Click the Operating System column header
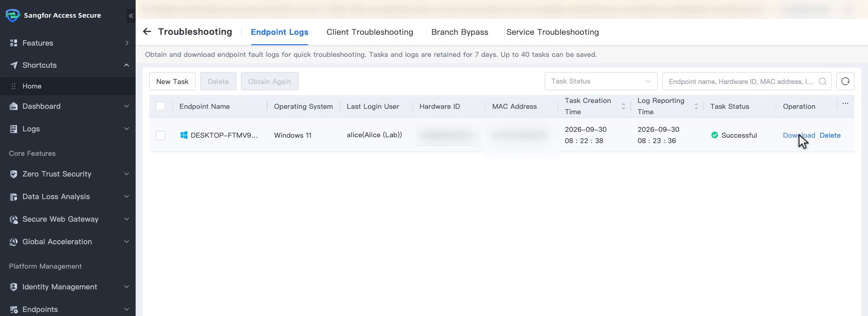This screenshot has width=868, height=316. click(x=303, y=107)
